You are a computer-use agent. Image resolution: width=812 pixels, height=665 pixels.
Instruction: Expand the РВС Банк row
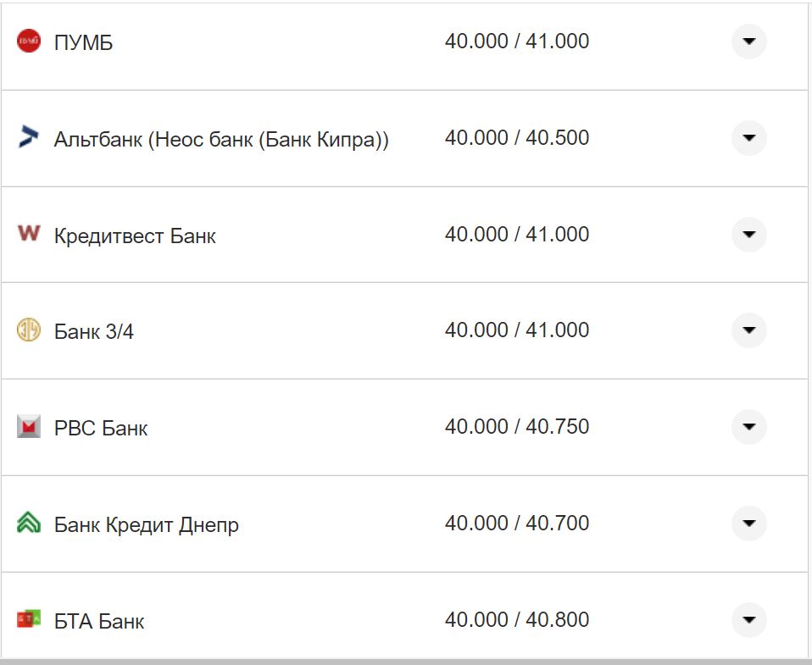(748, 427)
